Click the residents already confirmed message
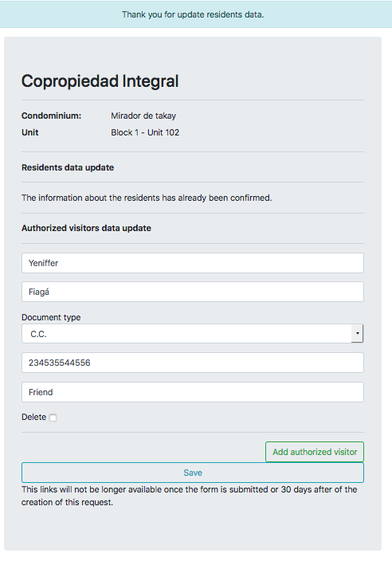392x561 pixels. coord(147,198)
